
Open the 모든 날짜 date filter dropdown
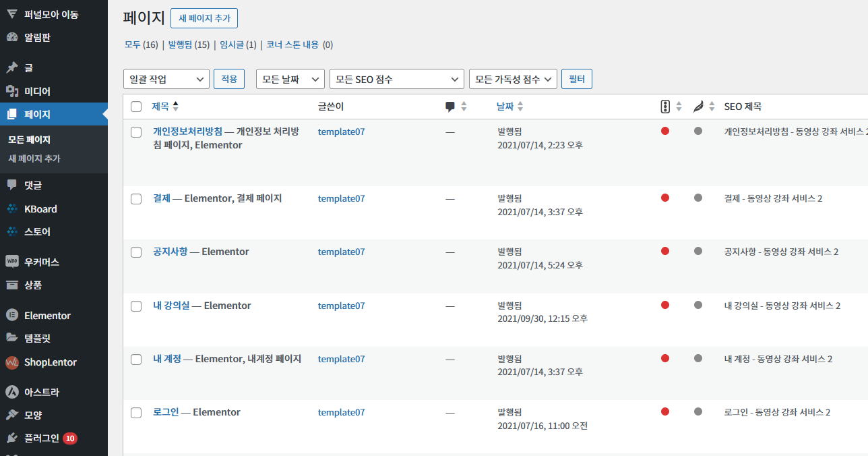coord(290,79)
